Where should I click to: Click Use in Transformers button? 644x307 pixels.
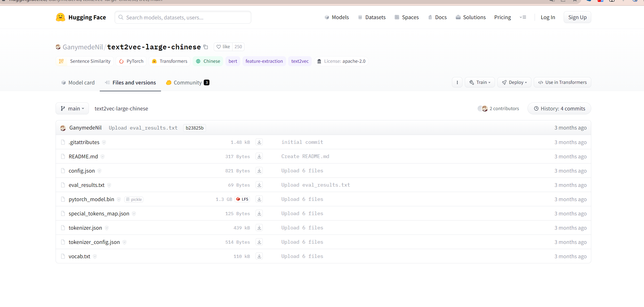(562, 82)
